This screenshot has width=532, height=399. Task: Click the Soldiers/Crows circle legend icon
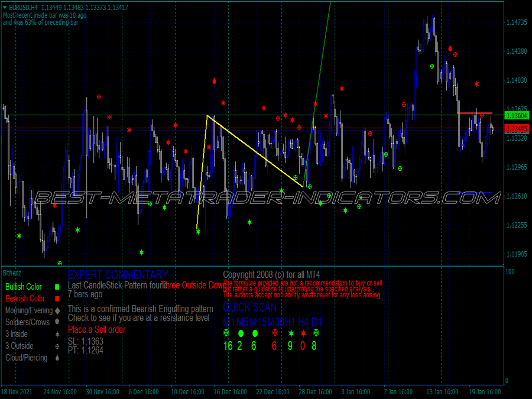57,322
